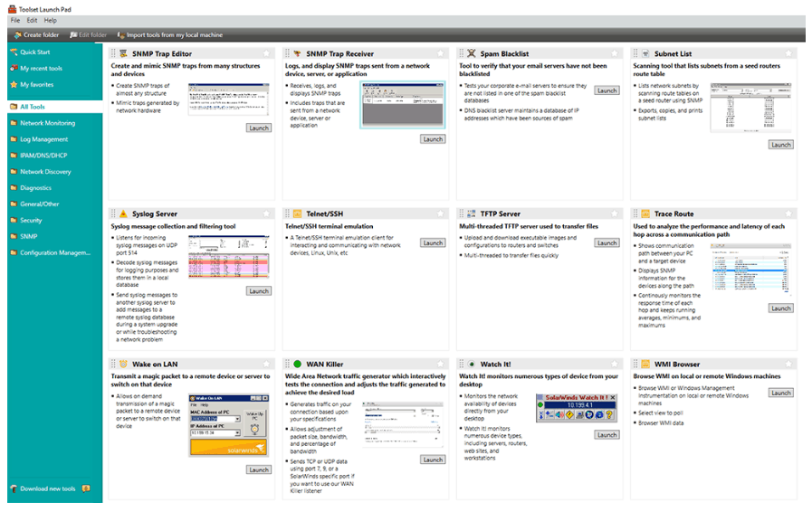812x512 pixels.
Task: Click the Subnet List tool icon
Action: [645, 53]
